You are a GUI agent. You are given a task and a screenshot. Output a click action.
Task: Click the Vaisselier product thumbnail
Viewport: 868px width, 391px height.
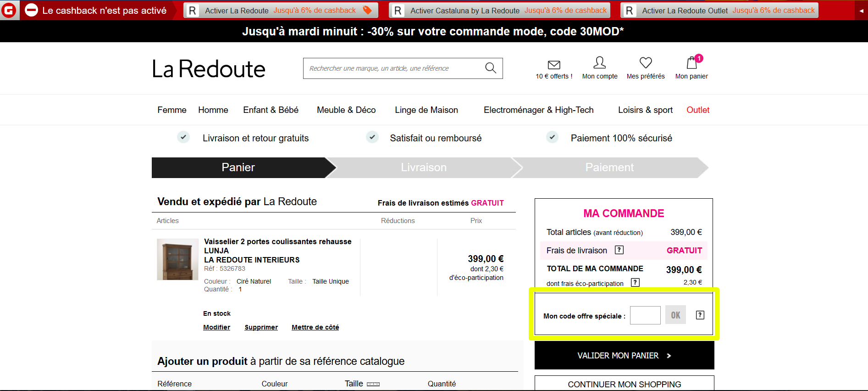click(x=177, y=259)
